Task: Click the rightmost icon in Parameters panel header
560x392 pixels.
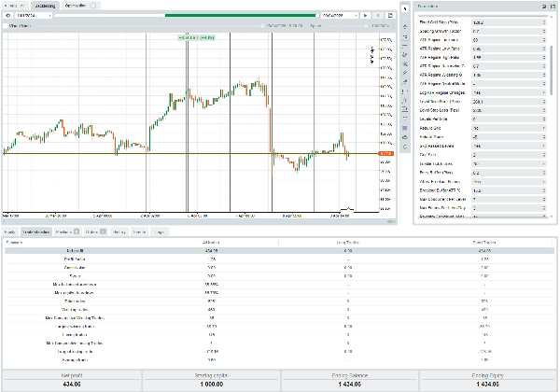Action: (553, 7)
